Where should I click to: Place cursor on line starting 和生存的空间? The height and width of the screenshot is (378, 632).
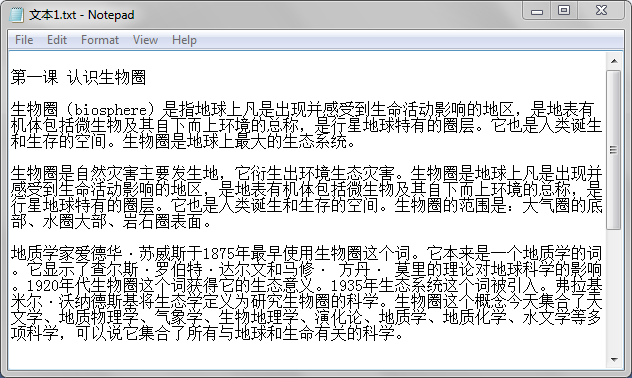[x=183, y=141]
